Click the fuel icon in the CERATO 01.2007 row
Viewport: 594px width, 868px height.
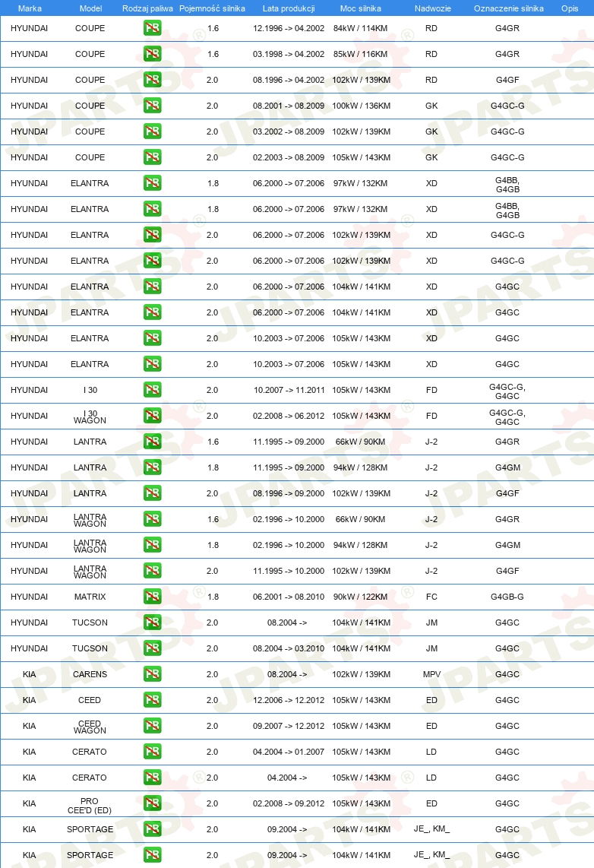click(x=152, y=751)
